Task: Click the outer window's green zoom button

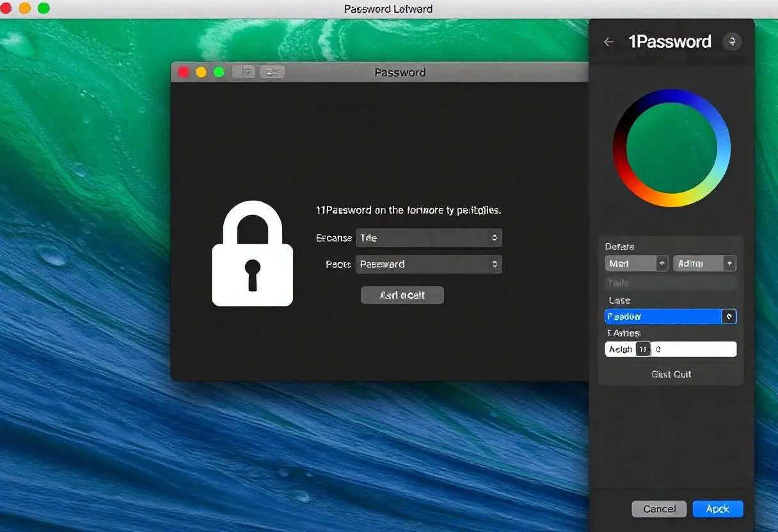Action: point(44,8)
